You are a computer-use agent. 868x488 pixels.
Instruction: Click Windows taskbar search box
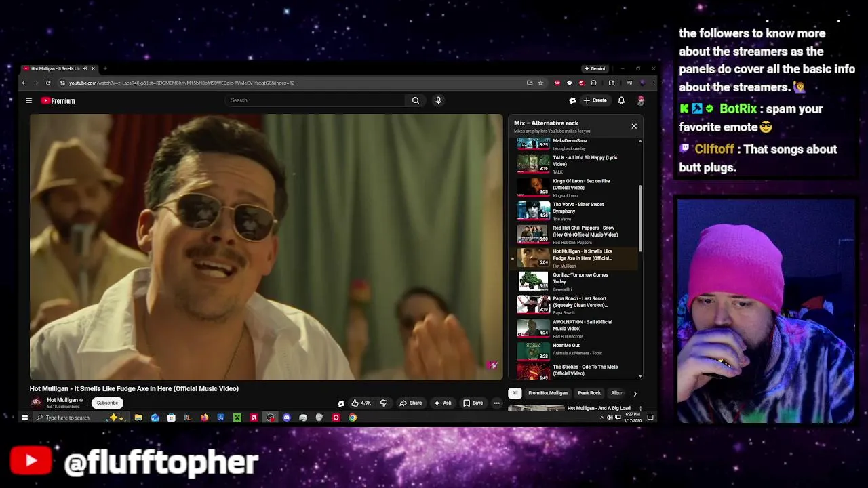80,418
